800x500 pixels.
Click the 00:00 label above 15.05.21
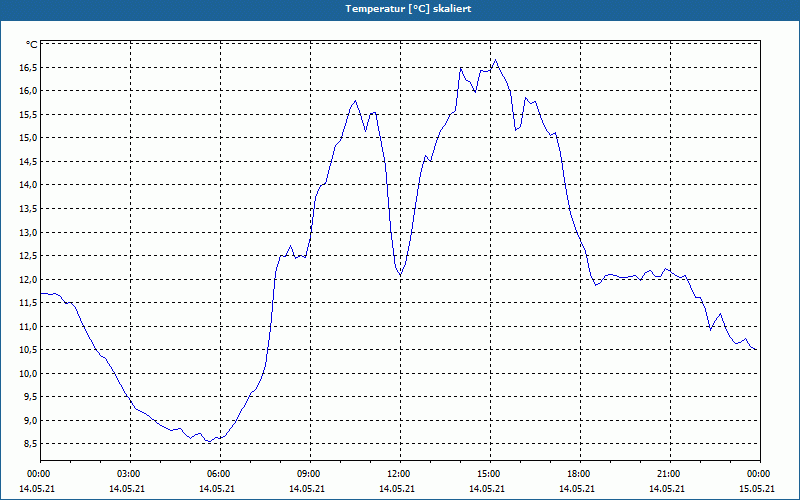760,474
